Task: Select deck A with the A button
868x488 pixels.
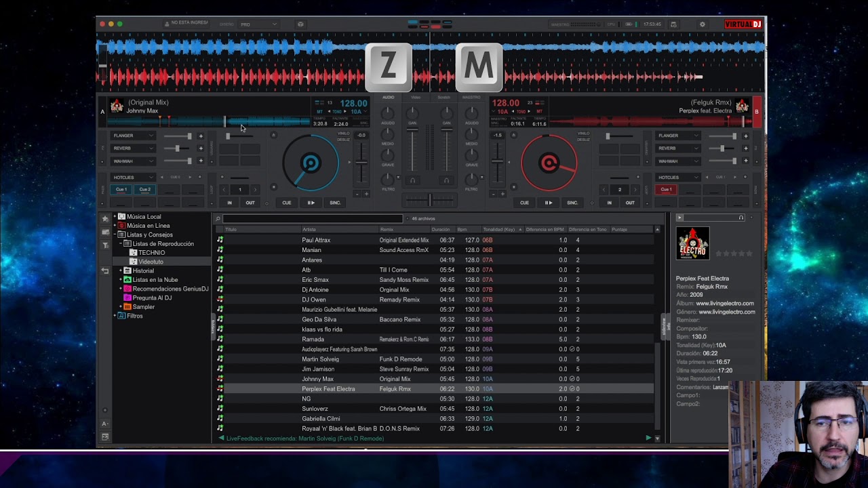Action: pos(103,112)
